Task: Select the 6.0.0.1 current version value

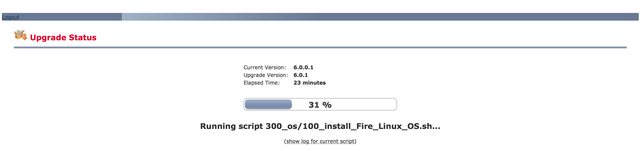Action: tap(303, 68)
